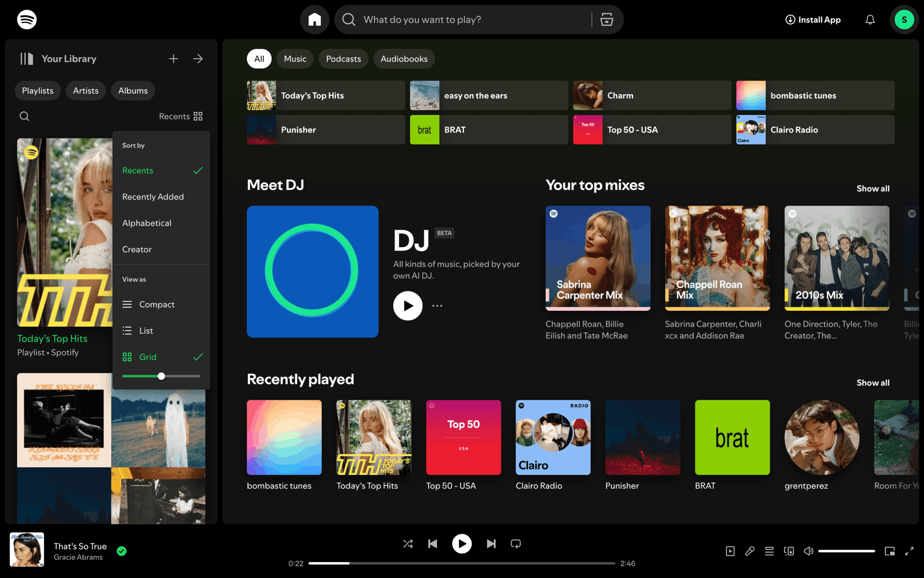Screen dimensions: 924x578
Task: Open Top 50 - USA shortcut tile
Action: coord(652,130)
